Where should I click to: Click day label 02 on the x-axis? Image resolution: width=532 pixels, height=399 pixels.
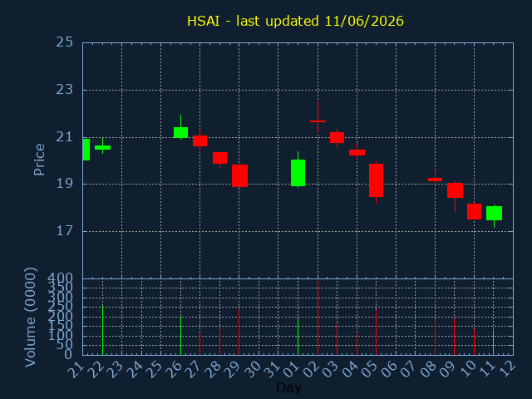coord(310,368)
